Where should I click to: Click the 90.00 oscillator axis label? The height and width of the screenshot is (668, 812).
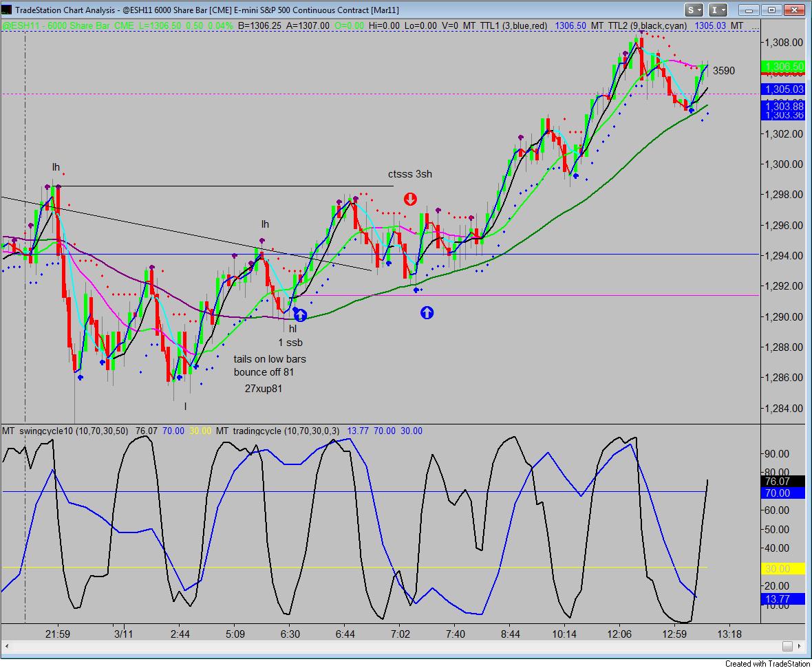(x=777, y=453)
